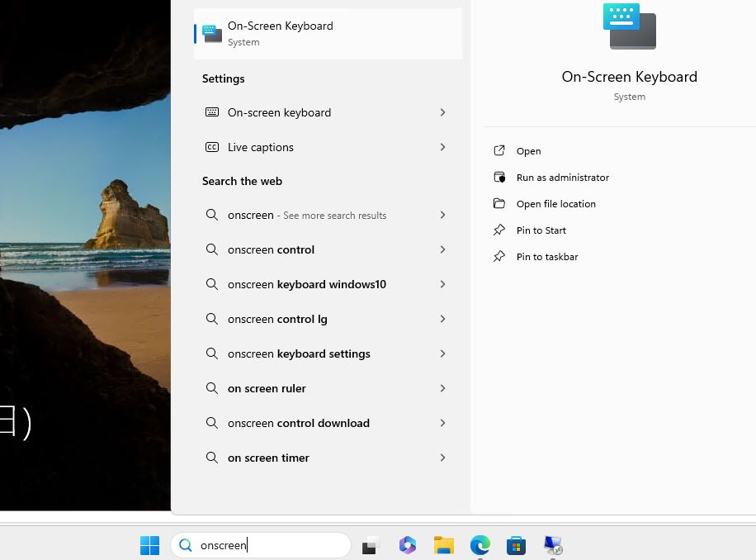Click the pin icon beside Pin to taskbar
Viewport: 756px width, 560px height.
499,257
